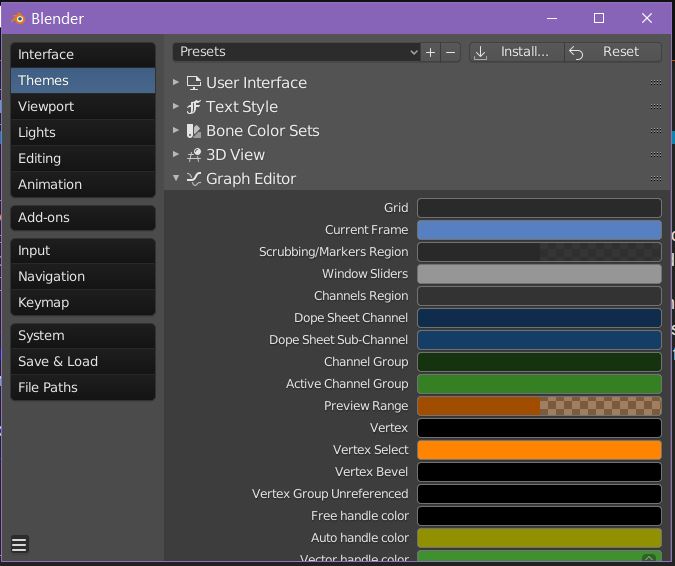The image size is (675, 566).
Task: Click grip dots on Text Style row
Action: point(656,107)
